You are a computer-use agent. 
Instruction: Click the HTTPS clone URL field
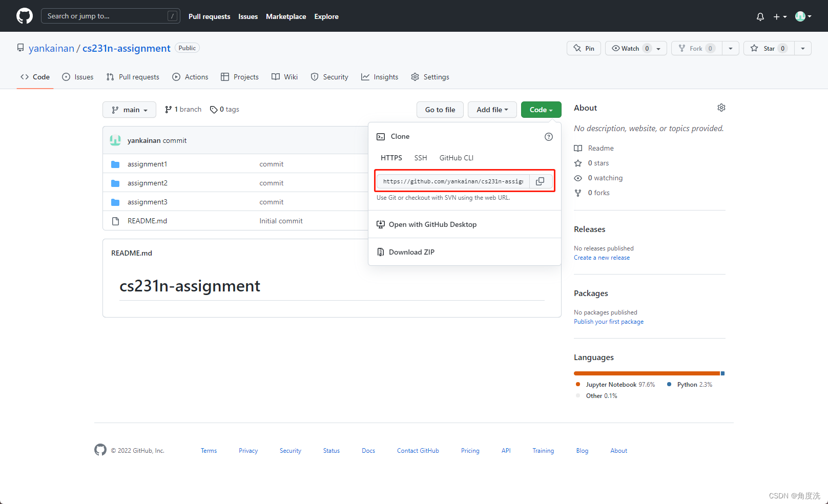[453, 181]
